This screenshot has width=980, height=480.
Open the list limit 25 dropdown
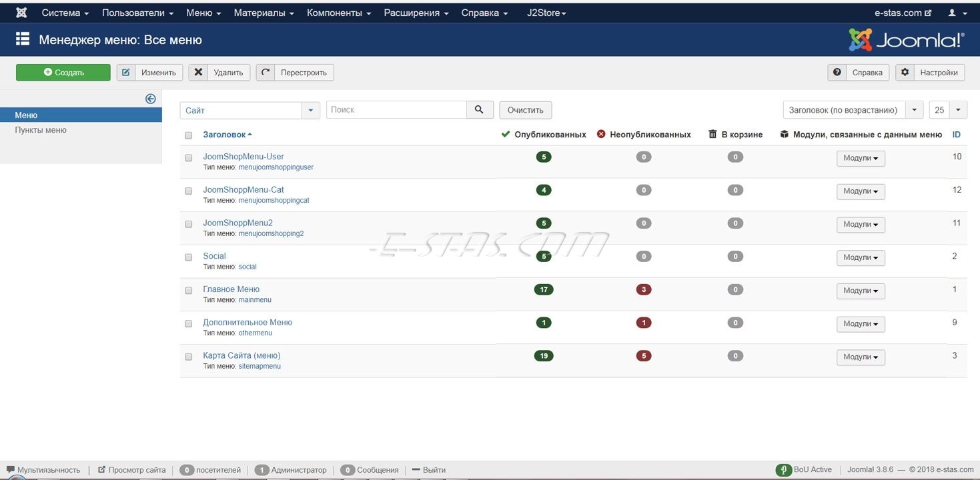[948, 110]
